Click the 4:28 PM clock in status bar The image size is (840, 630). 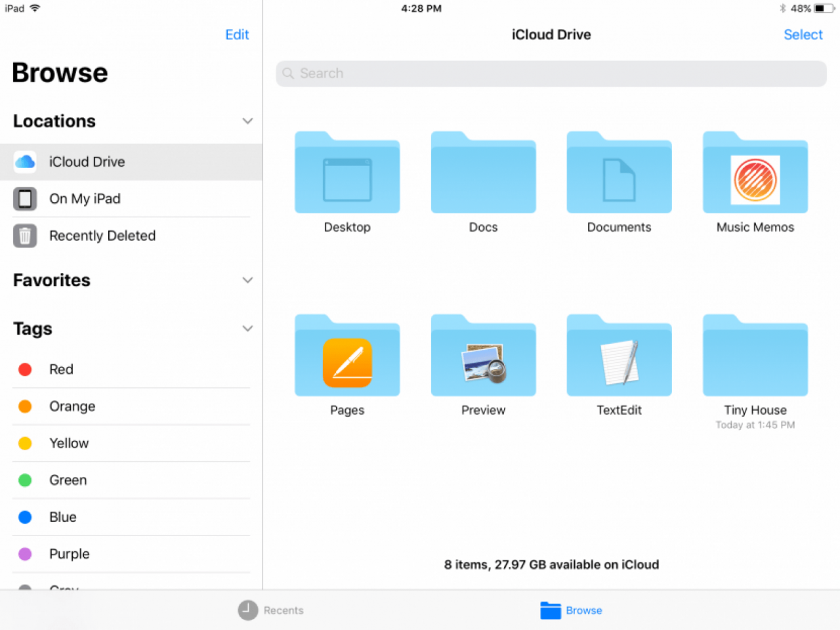point(421,9)
